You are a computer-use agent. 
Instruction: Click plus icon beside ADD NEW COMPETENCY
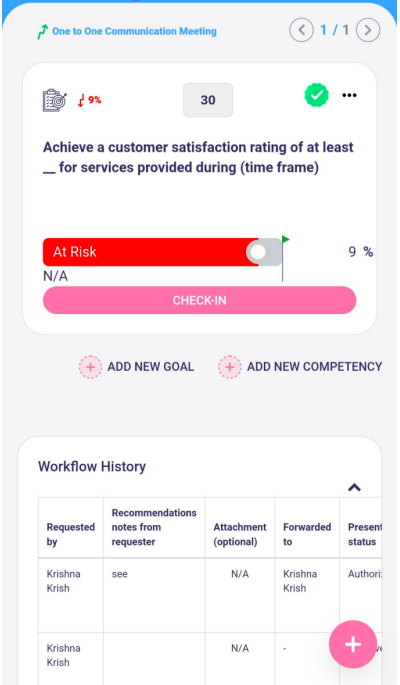pyautogui.click(x=230, y=367)
